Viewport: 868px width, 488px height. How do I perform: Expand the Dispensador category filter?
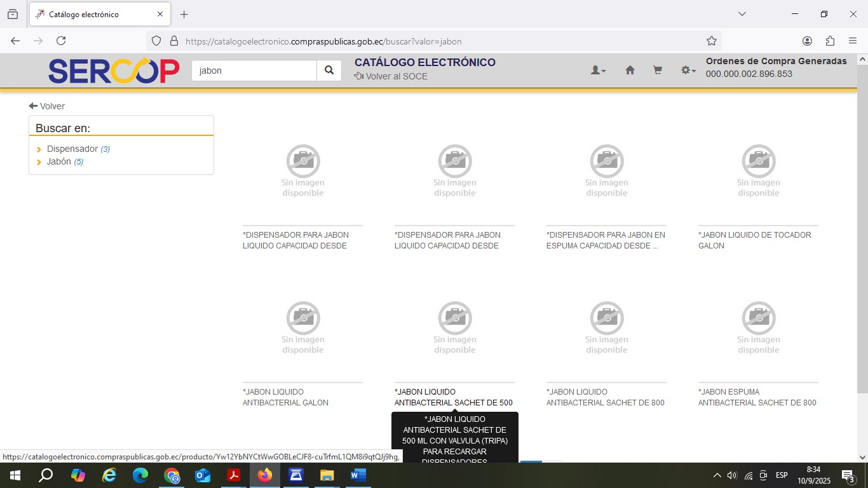tap(72, 149)
